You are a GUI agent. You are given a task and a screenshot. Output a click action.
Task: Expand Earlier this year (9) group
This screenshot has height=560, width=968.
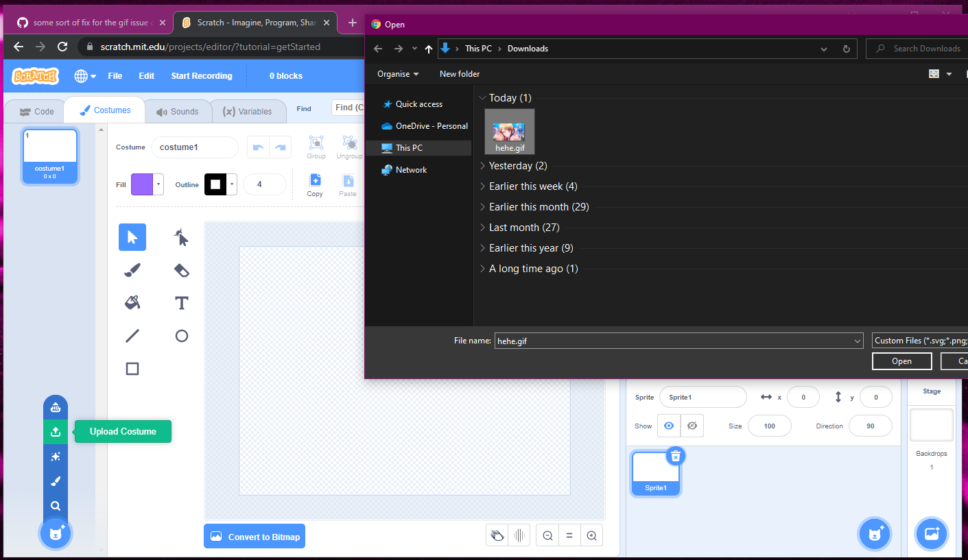[x=482, y=248]
